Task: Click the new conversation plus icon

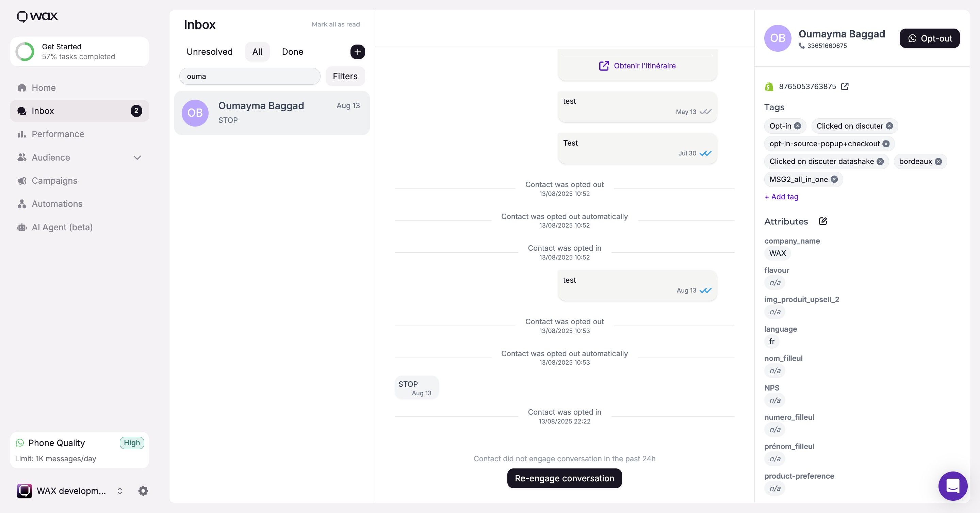Action: tap(357, 52)
